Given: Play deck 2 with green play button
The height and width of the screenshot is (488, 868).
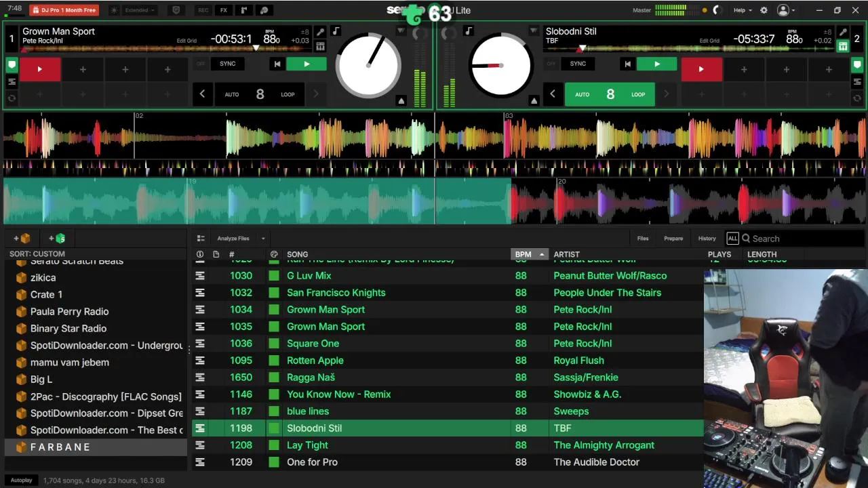Looking at the screenshot, I should pos(656,64).
